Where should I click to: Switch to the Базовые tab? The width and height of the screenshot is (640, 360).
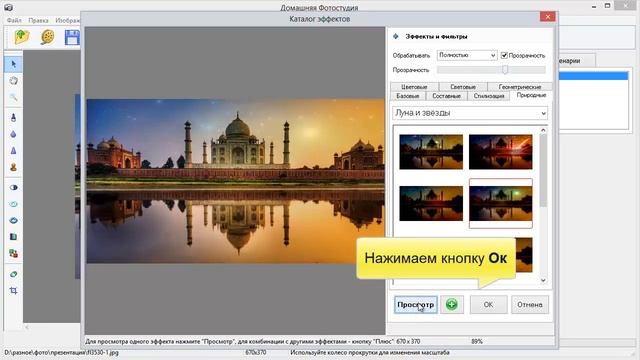pos(408,96)
